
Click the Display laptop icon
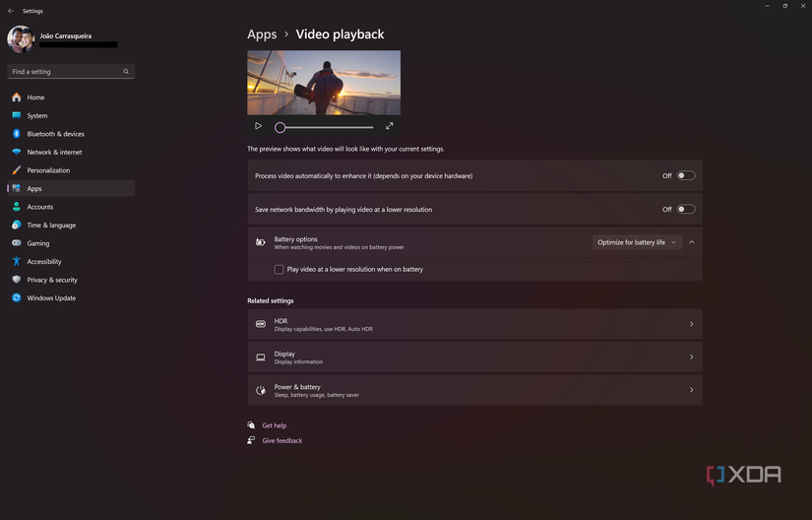tap(261, 357)
